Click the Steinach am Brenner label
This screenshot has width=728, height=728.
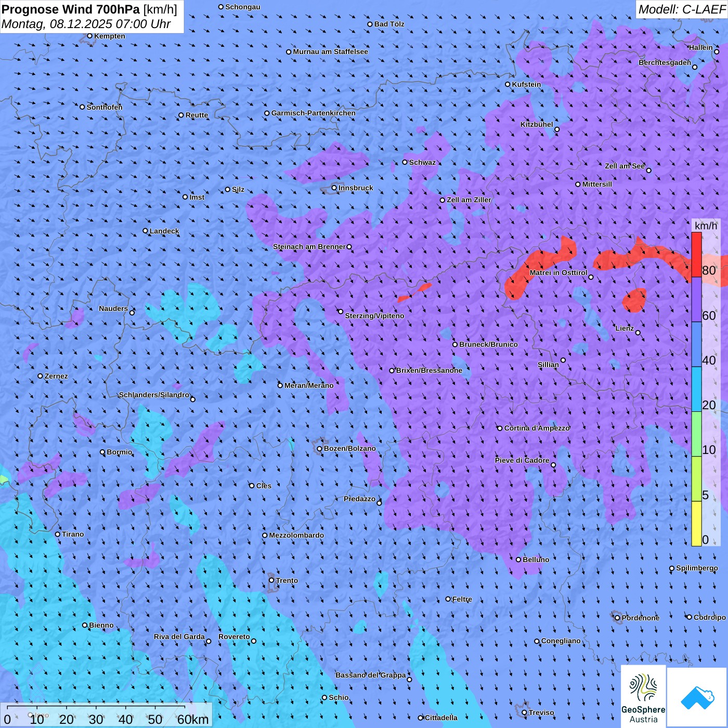[x=309, y=246]
